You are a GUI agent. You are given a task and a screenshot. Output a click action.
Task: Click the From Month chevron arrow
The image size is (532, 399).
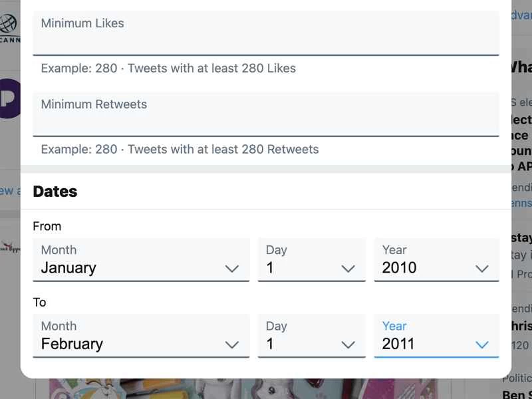coord(232,268)
